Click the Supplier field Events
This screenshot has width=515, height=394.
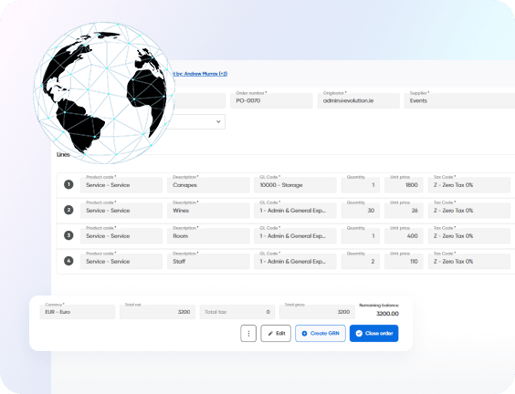460,101
